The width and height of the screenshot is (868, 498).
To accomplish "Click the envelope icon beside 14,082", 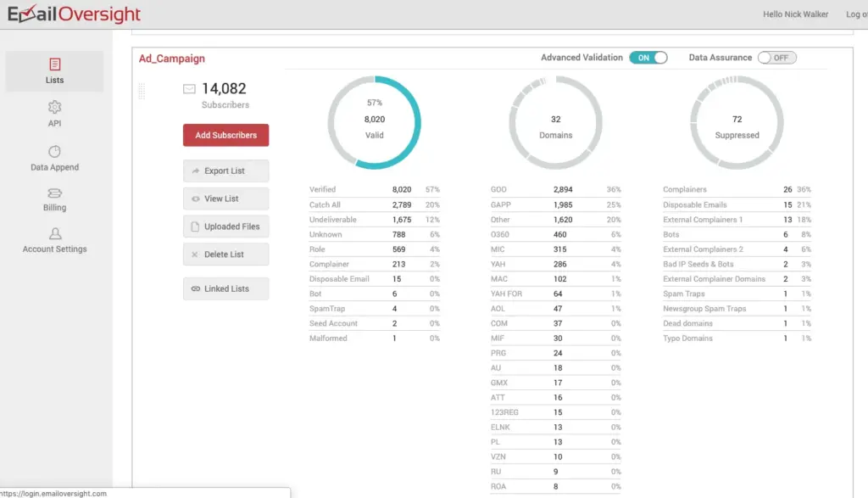I will pyautogui.click(x=189, y=88).
